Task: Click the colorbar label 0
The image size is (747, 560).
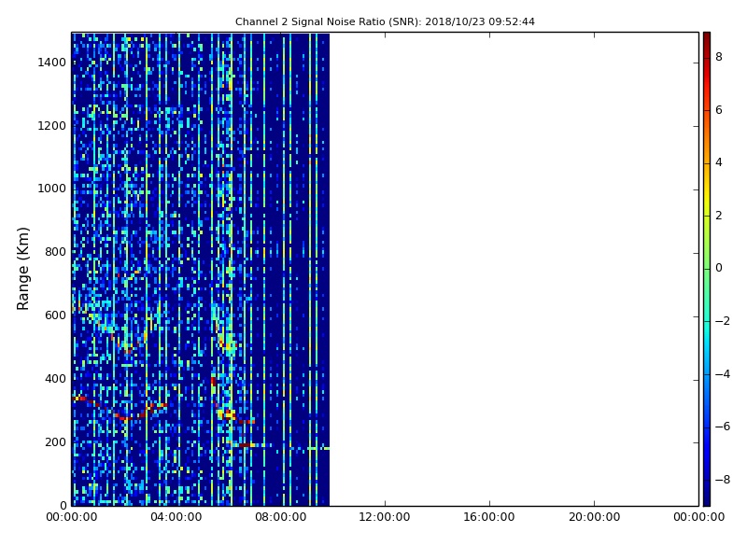Action: point(719,268)
